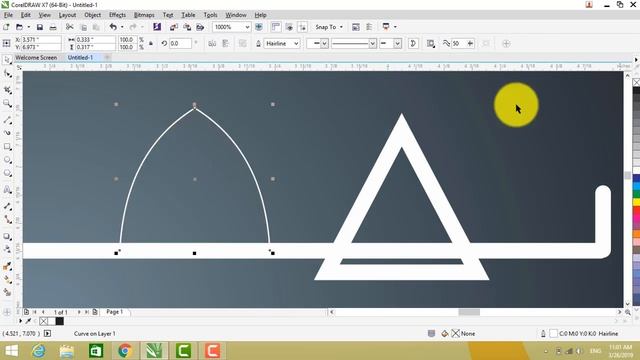
Task: Click the Undo arrow icon
Action: pyautogui.click(x=113, y=27)
